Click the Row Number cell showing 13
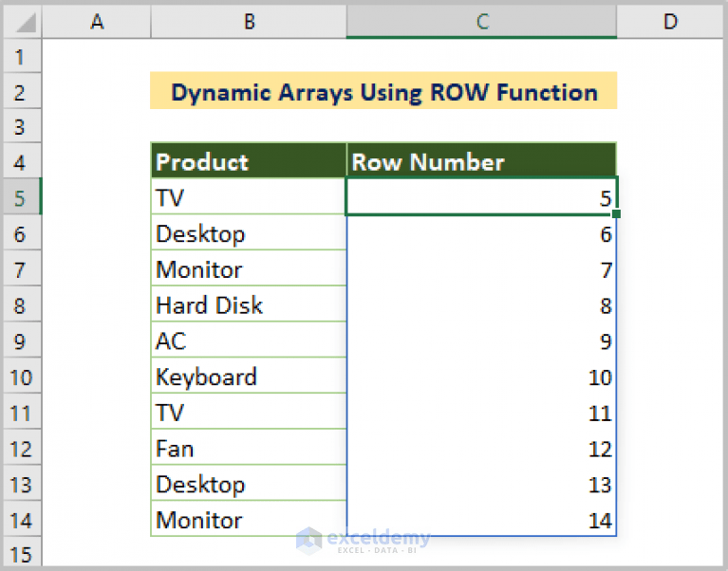Viewport: 728px width, 571px height. pos(481,484)
